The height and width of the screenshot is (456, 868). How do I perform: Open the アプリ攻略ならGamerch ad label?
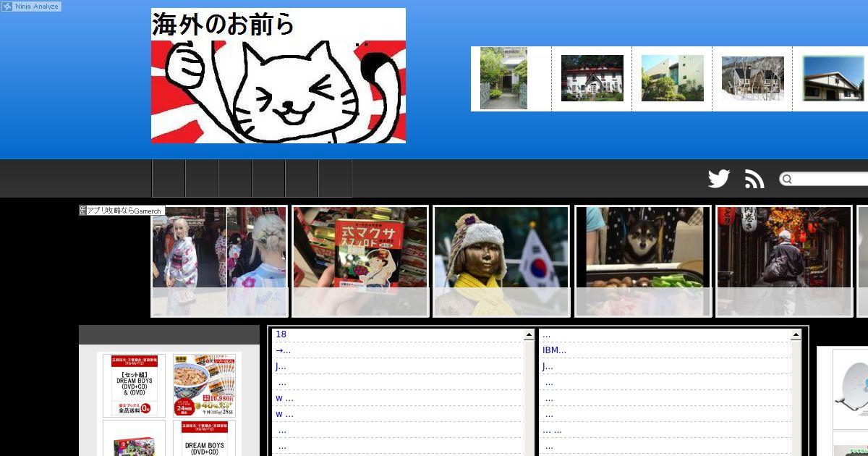[x=122, y=211]
